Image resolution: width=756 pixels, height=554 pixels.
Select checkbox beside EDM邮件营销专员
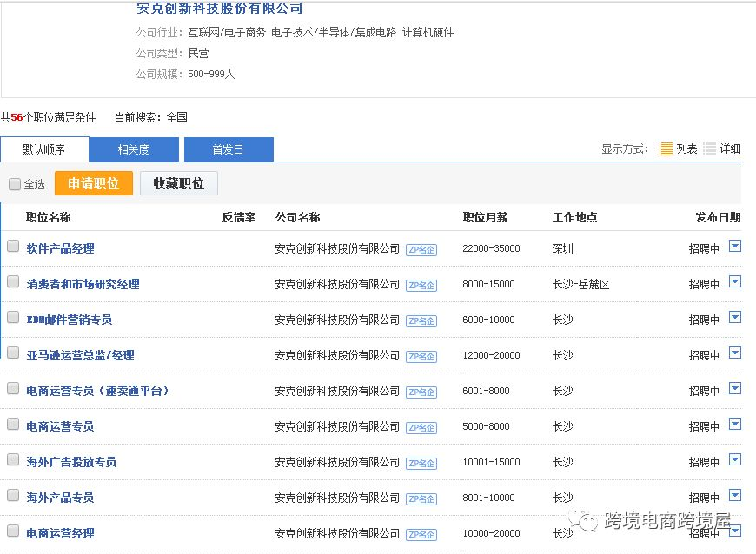coord(13,318)
